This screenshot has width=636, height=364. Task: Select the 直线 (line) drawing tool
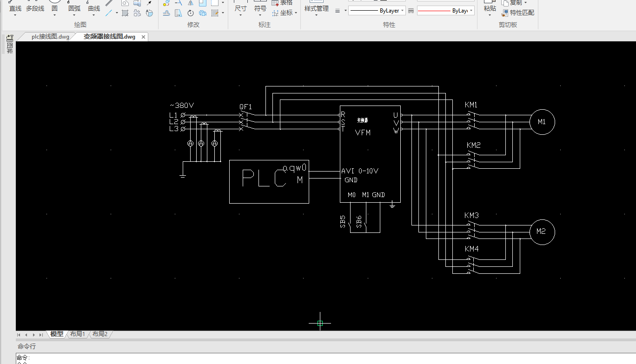point(15,8)
